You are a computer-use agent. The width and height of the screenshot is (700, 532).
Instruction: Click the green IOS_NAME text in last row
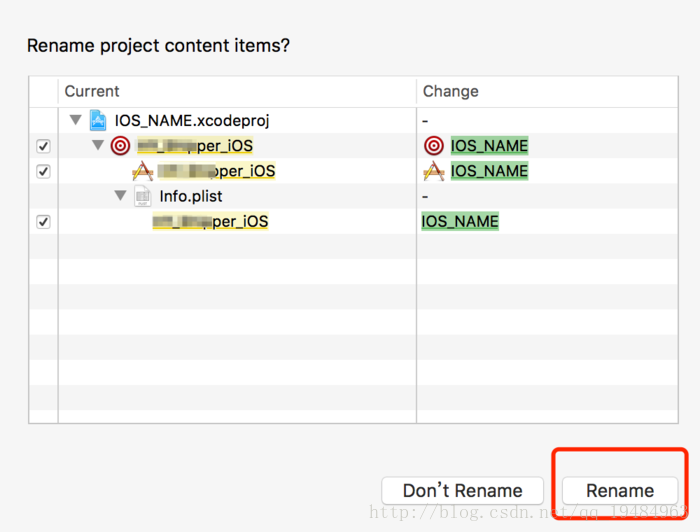coord(460,221)
